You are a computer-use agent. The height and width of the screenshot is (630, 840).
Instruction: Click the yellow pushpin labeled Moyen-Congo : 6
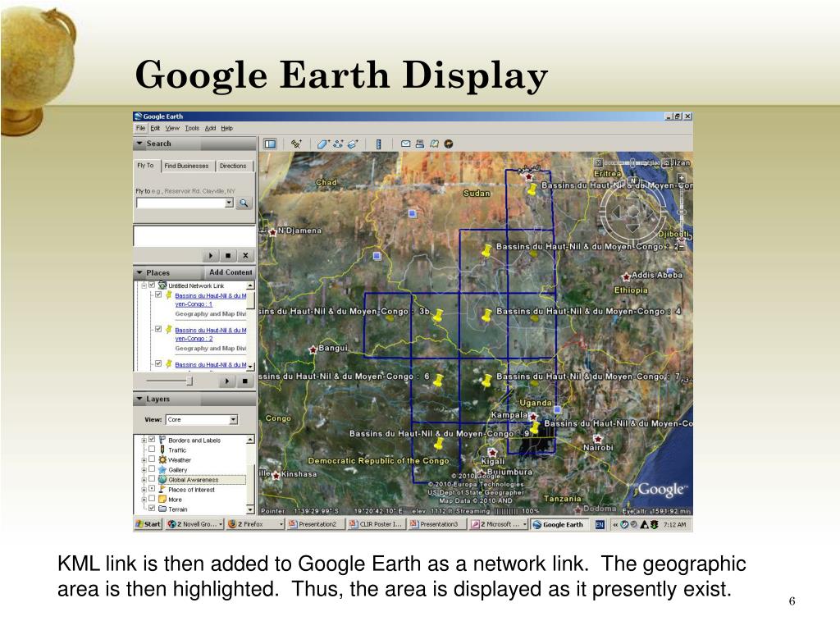439,380
